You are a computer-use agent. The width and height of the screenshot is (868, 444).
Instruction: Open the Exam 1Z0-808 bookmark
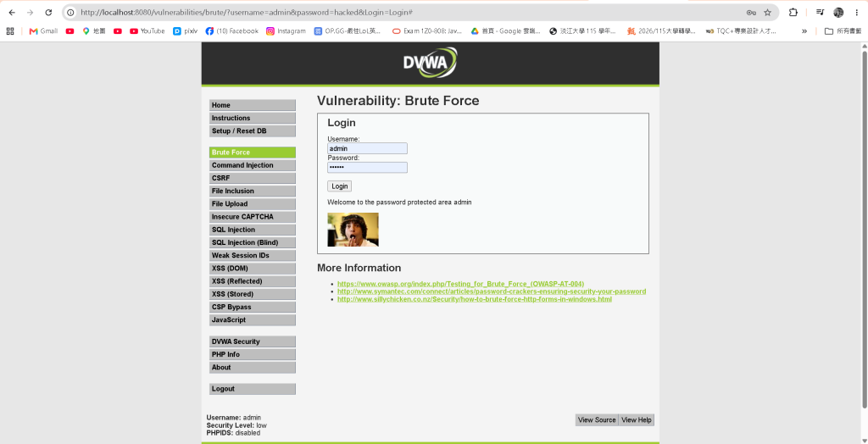click(x=427, y=31)
